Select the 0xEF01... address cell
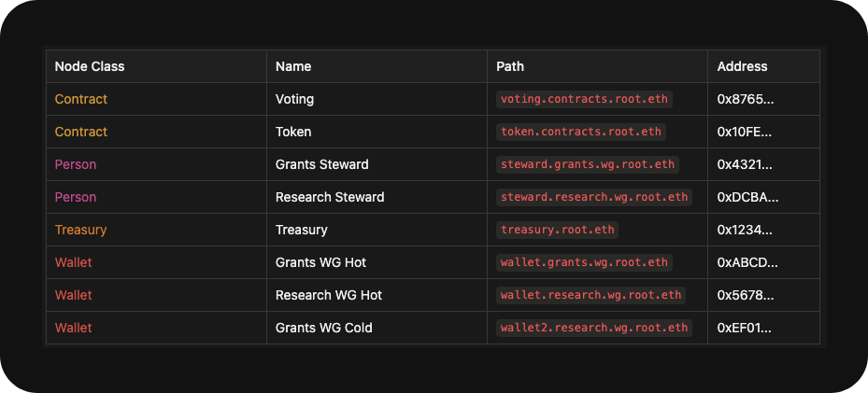This screenshot has height=393, width=868. click(x=745, y=328)
